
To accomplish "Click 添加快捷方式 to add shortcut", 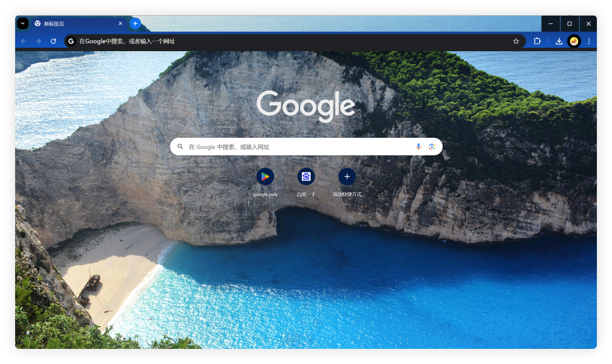I will [x=347, y=177].
